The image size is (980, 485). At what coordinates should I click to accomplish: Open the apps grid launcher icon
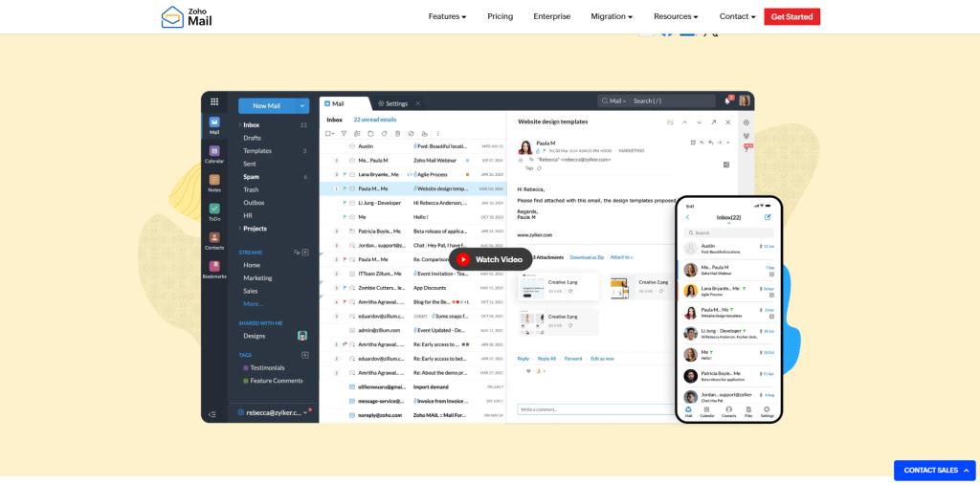click(x=214, y=101)
